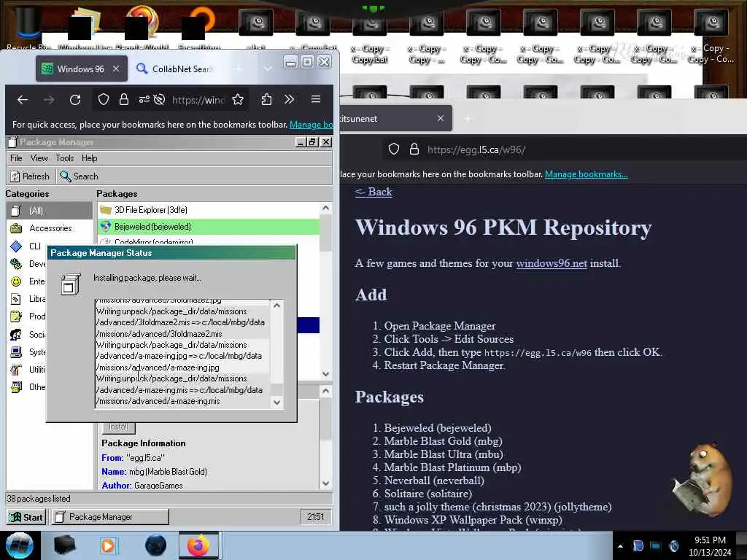Select Bejeweled (bejeweled) package
The height and width of the screenshot is (560, 747).
(x=209, y=227)
